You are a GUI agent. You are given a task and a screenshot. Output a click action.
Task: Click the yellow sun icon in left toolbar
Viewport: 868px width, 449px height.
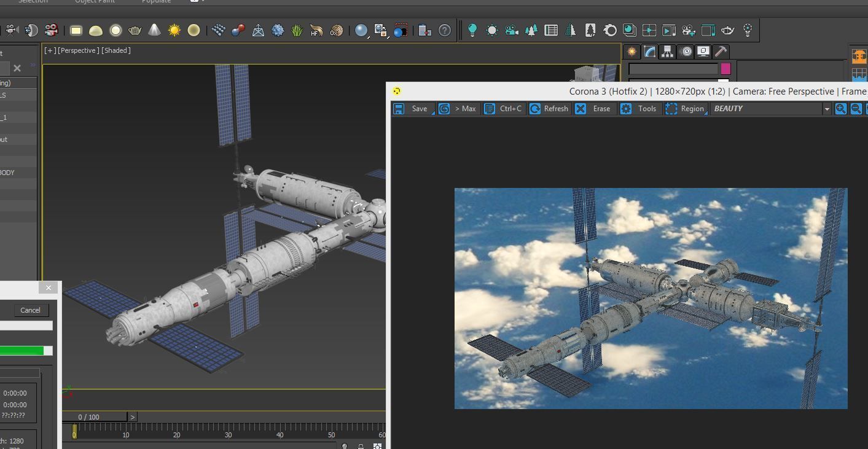(x=174, y=30)
